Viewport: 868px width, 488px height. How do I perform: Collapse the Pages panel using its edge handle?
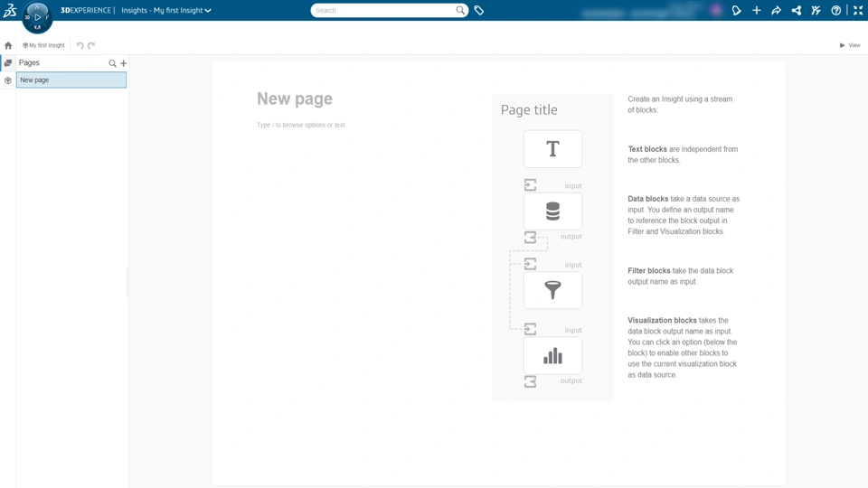point(127,283)
